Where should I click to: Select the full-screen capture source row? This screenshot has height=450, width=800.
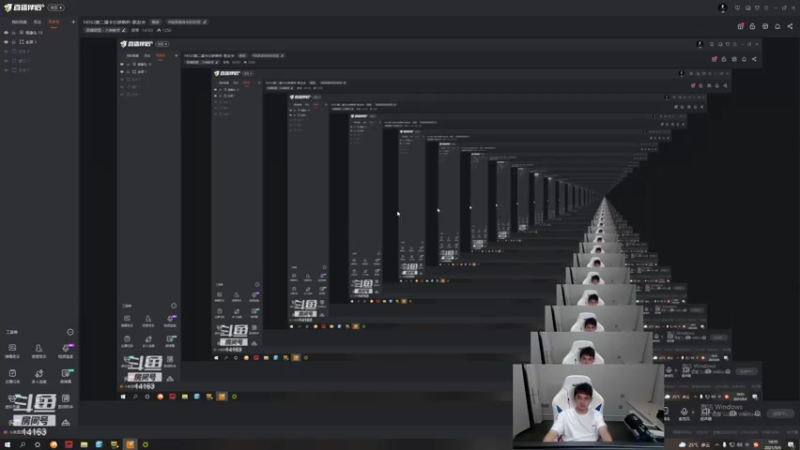coord(39,42)
